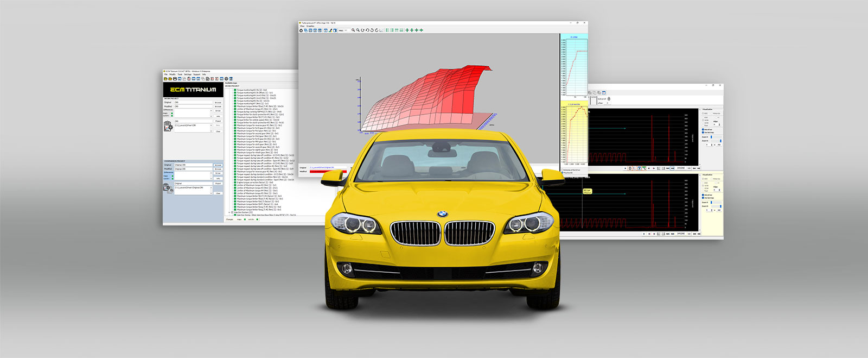This screenshot has height=358, width=868.
Task: Click the zoom out magnifier in 3D map toolbar
Action: pyautogui.click(x=358, y=30)
